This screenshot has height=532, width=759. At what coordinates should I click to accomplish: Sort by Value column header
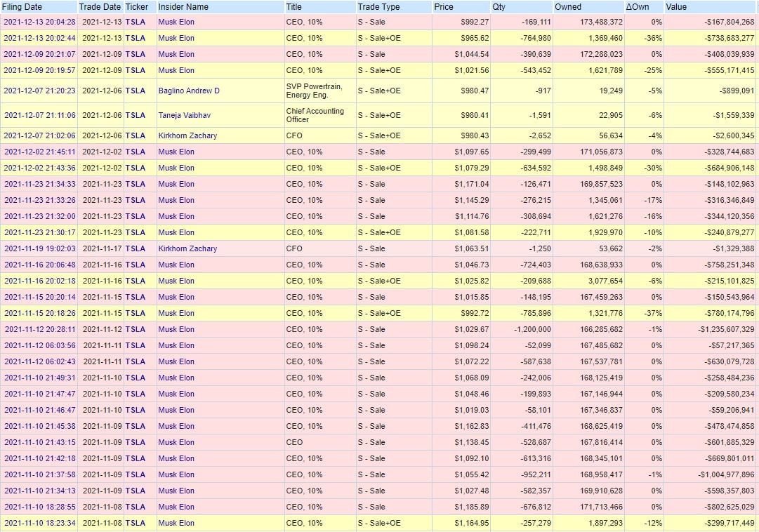676,7
